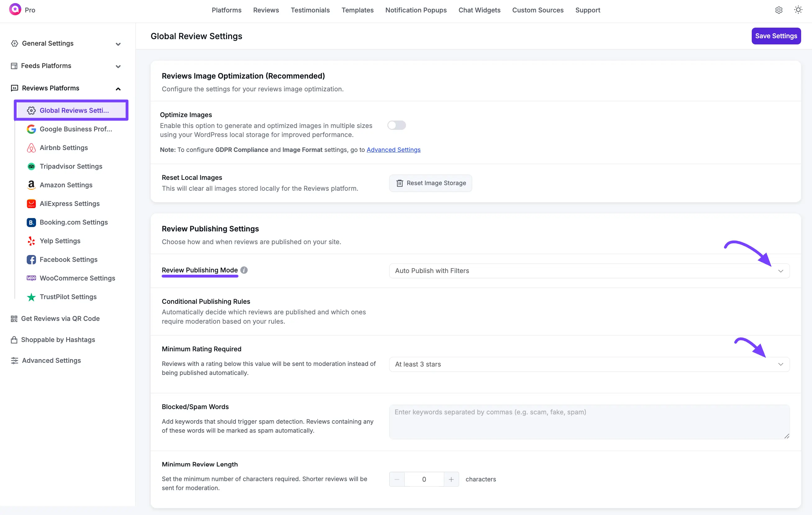The height and width of the screenshot is (515, 812).
Task: Open the Chat Widgets menu item
Action: 479,10
